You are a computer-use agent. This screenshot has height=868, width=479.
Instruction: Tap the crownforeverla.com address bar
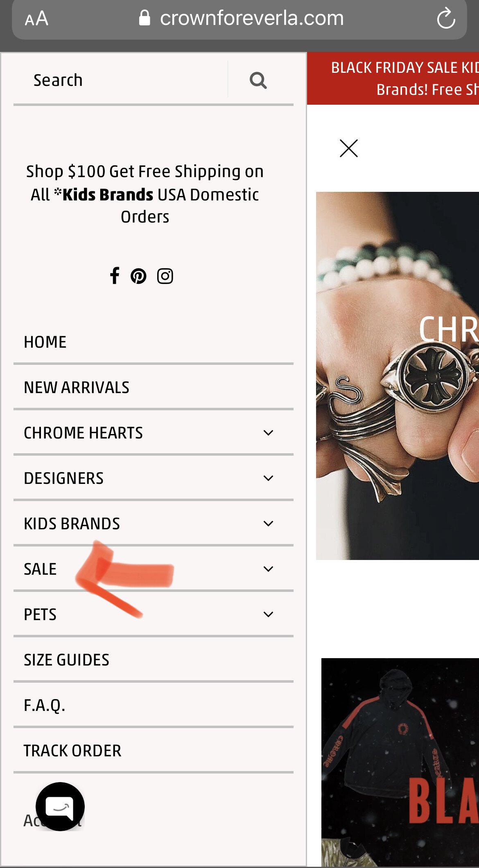(x=239, y=19)
